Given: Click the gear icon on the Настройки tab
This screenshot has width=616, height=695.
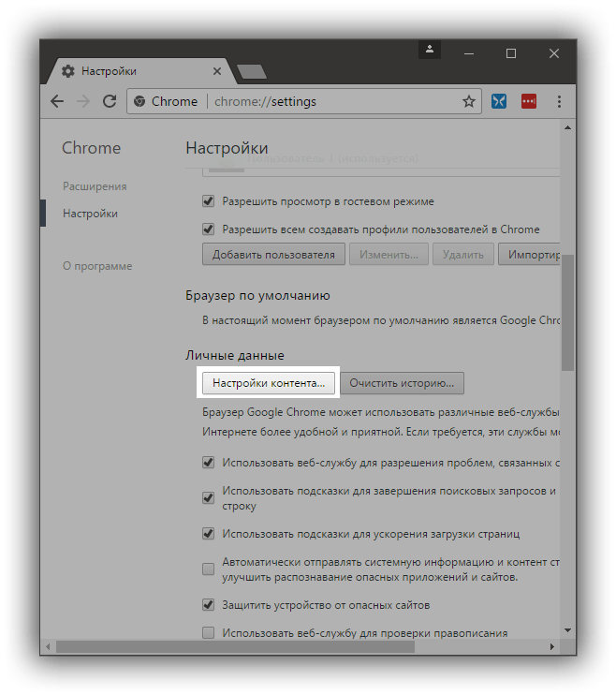Looking at the screenshot, I should pos(67,71).
